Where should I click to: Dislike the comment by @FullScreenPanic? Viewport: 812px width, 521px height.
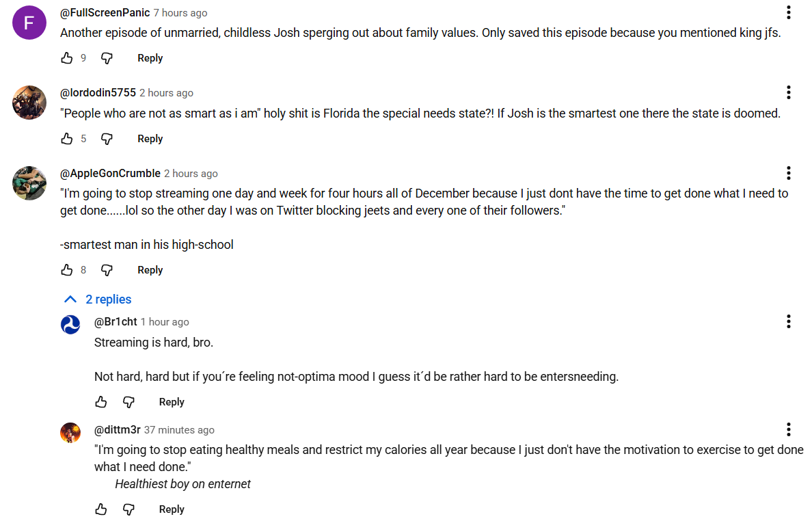coord(107,58)
